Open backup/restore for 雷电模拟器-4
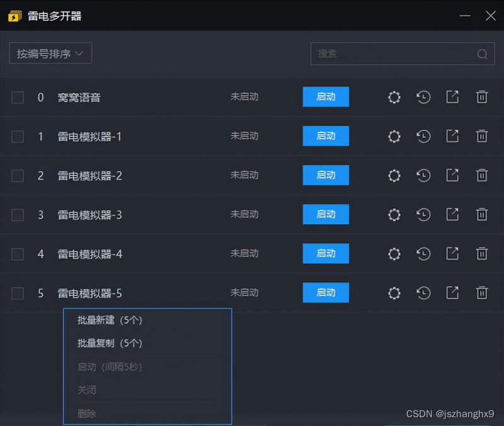The image size is (504, 426). click(x=423, y=254)
